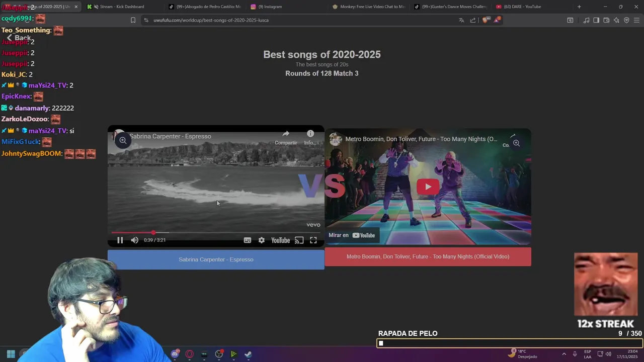Viewport: 644px width, 362px height.
Task: Show hidden system tray icons
Action: tap(564, 354)
